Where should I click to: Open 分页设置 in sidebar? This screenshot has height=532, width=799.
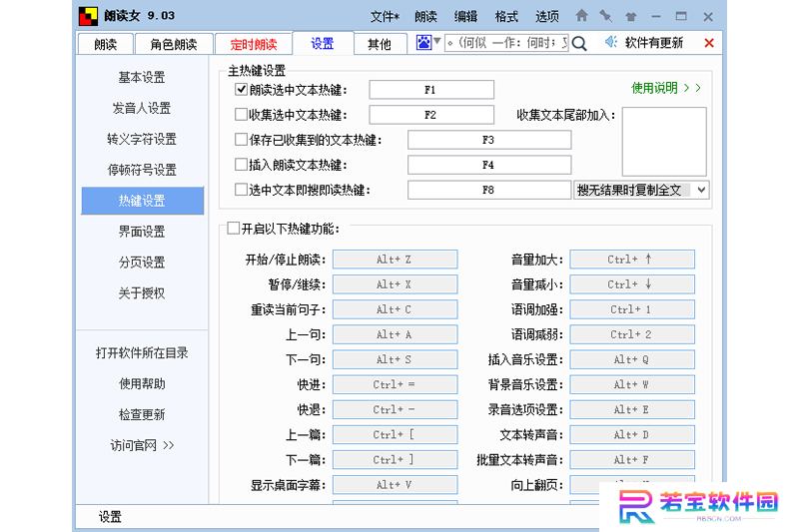tap(142, 263)
